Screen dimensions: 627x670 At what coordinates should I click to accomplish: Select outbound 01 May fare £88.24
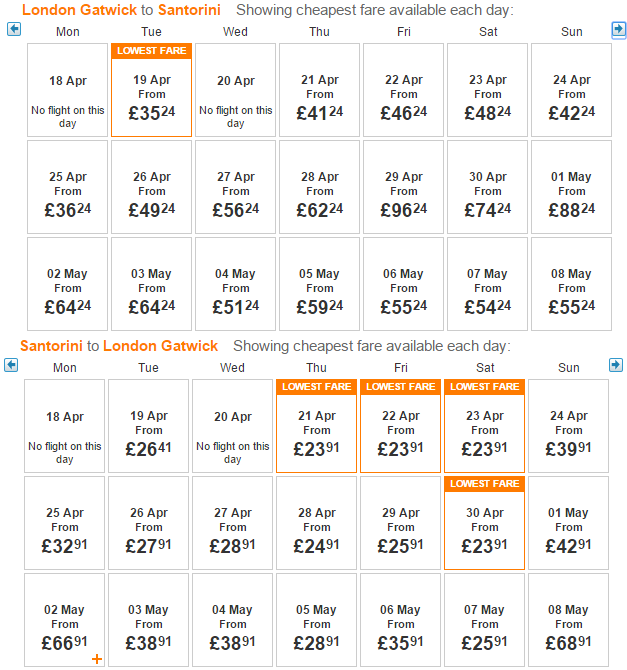(x=571, y=187)
